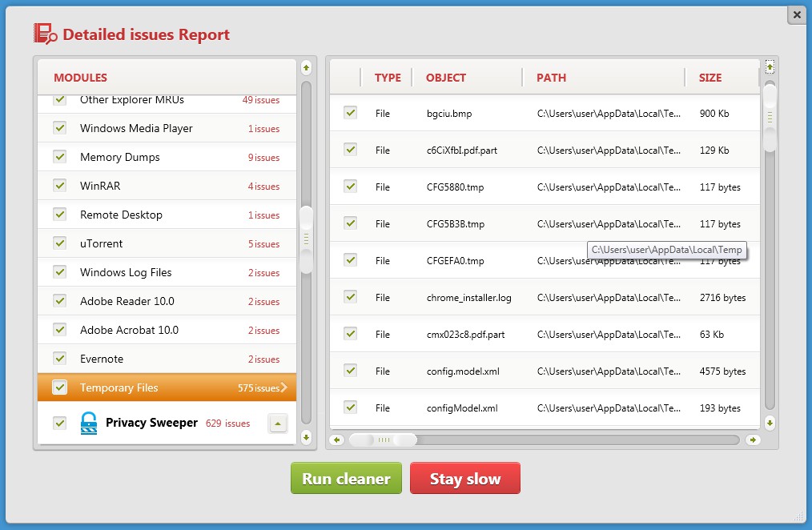Select the Remote Desktop module name
812x530 pixels.
pyautogui.click(x=121, y=215)
